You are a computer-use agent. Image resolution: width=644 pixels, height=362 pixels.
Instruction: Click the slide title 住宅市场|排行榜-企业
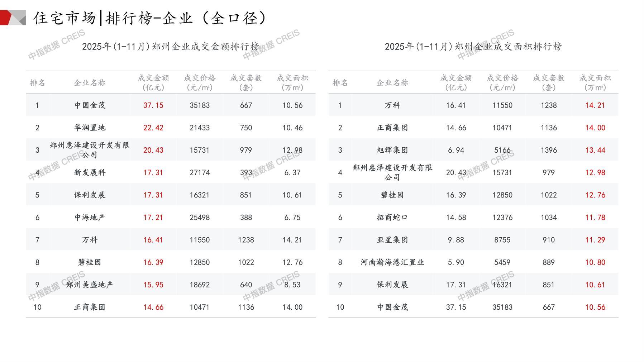tap(150, 18)
